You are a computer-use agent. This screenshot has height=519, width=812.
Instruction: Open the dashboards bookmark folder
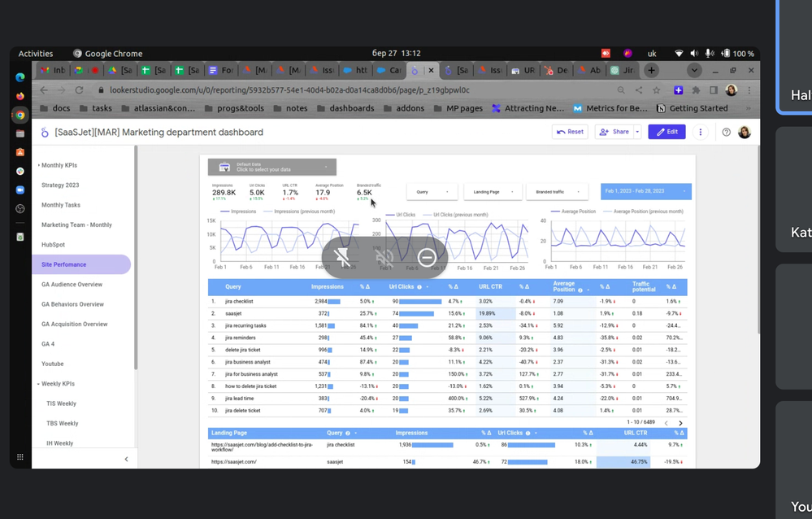point(345,108)
